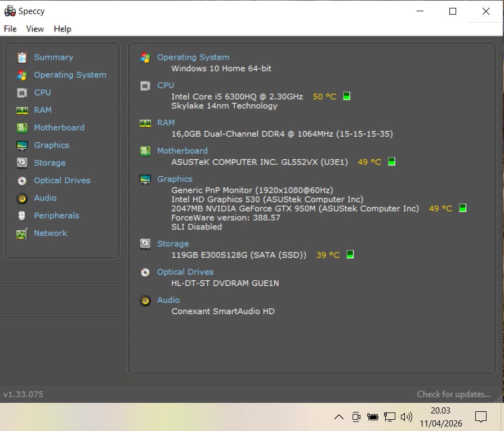Show hidden tray icons with the chevron
504x431 pixels.
click(339, 417)
